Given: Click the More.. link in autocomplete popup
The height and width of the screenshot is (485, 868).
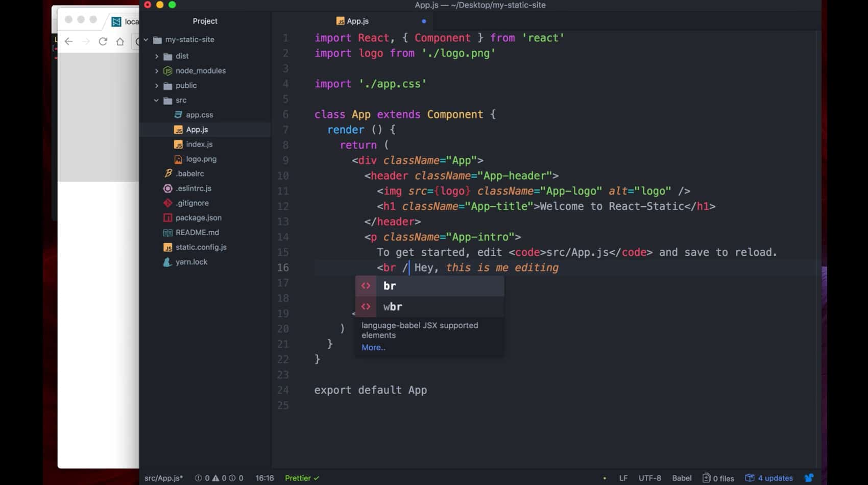Looking at the screenshot, I should pyautogui.click(x=373, y=347).
